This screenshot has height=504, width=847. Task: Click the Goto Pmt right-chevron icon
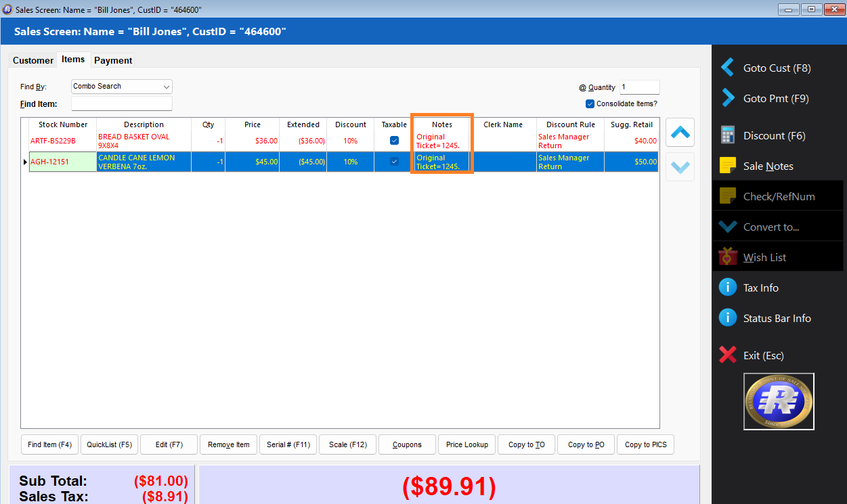pos(728,98)
